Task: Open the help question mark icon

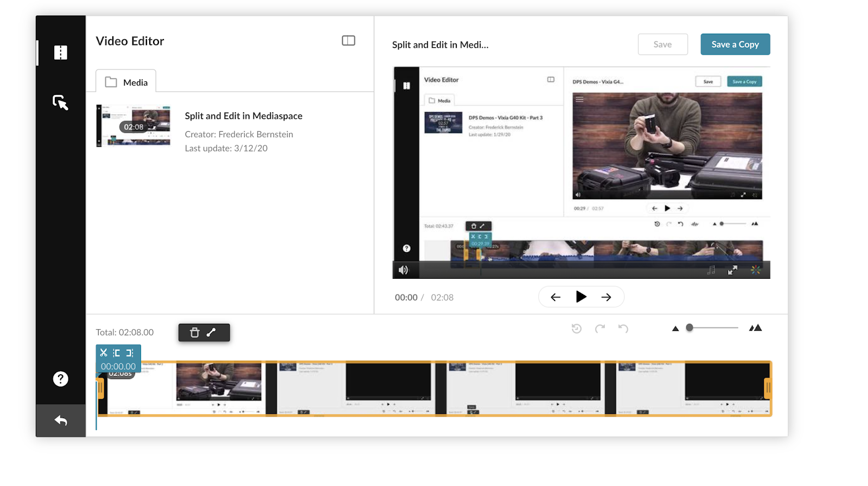Action: tap(61, 379)
